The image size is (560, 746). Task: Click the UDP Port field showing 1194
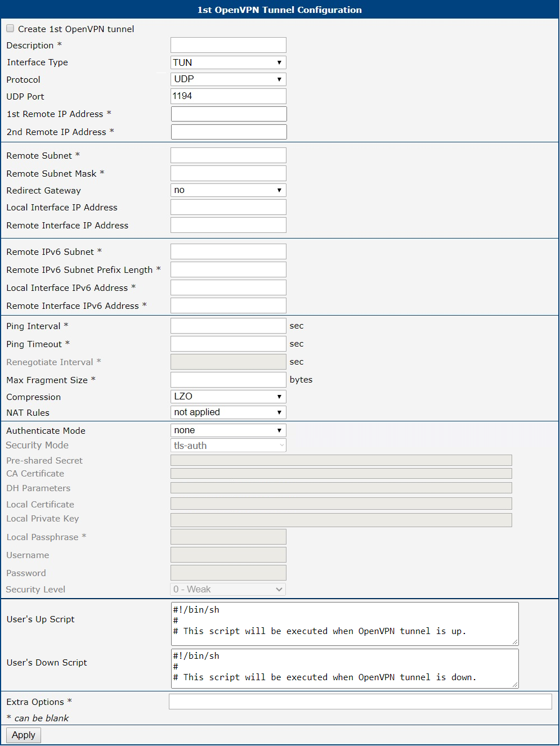[x=229, y=96]
